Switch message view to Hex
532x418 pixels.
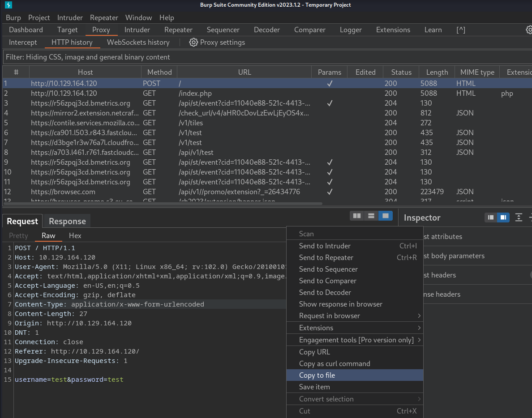coord(75,235)
